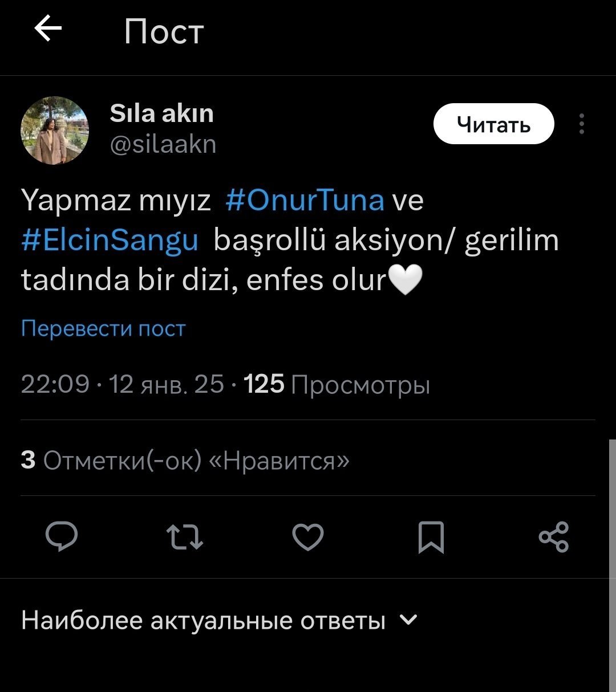Viewport: 616px width, 692px height.
Task: Click the chevron next to Наиболее актуальные ответы
Action: tap(409, 620)
